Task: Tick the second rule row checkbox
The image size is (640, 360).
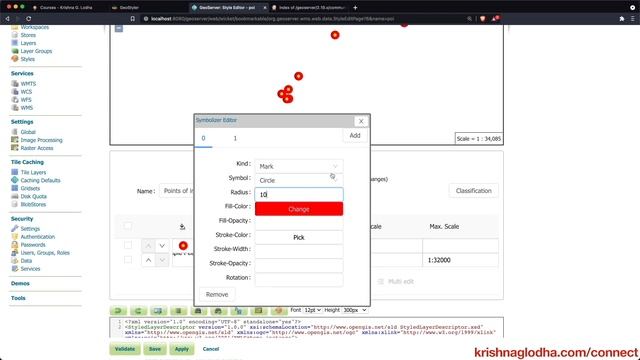Action: 128,260
